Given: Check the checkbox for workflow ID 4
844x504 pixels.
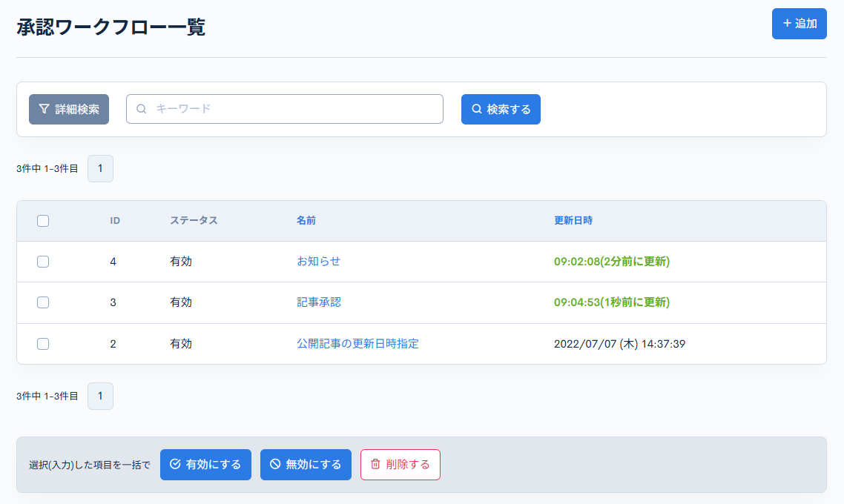Looking at the screenshot, I should [x=43, y=261].
